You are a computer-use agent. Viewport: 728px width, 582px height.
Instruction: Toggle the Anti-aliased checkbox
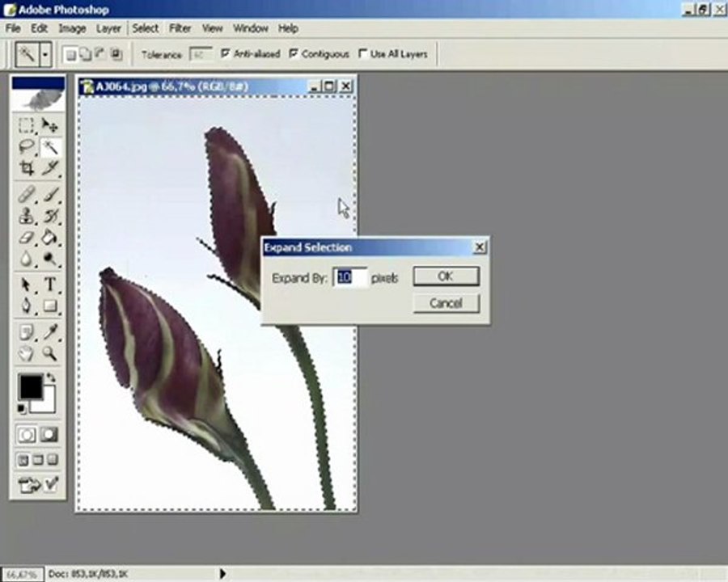tap(226, 53)
